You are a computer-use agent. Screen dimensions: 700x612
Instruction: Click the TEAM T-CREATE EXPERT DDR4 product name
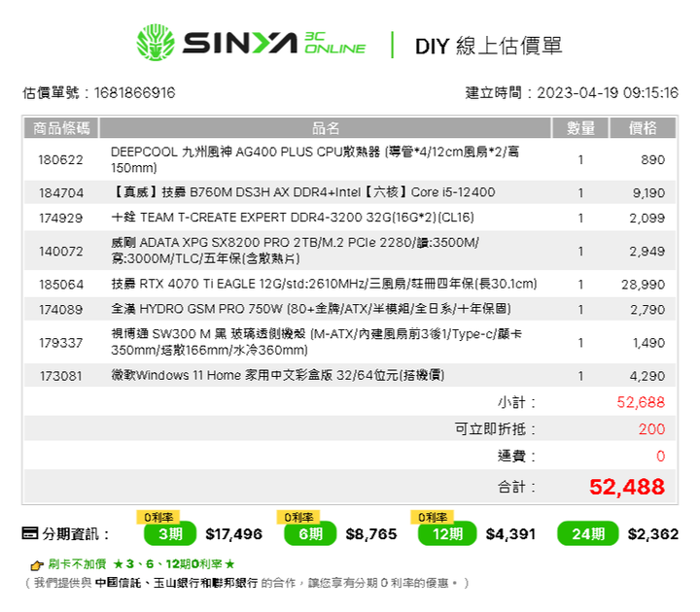coord(293,218)
